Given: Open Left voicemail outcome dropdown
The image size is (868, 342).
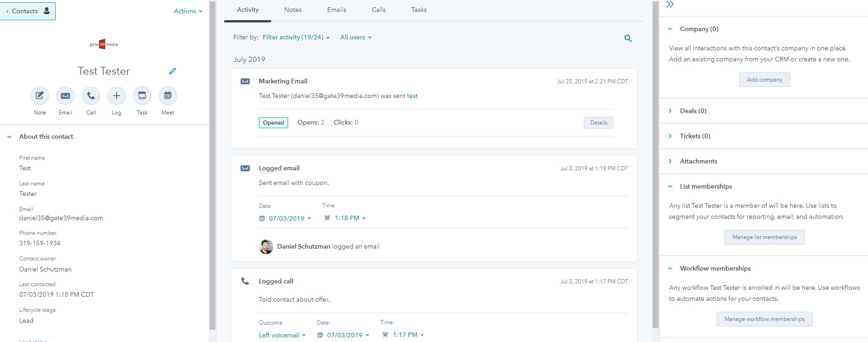Looking at the screenshot, I should [x=282, y=335].
